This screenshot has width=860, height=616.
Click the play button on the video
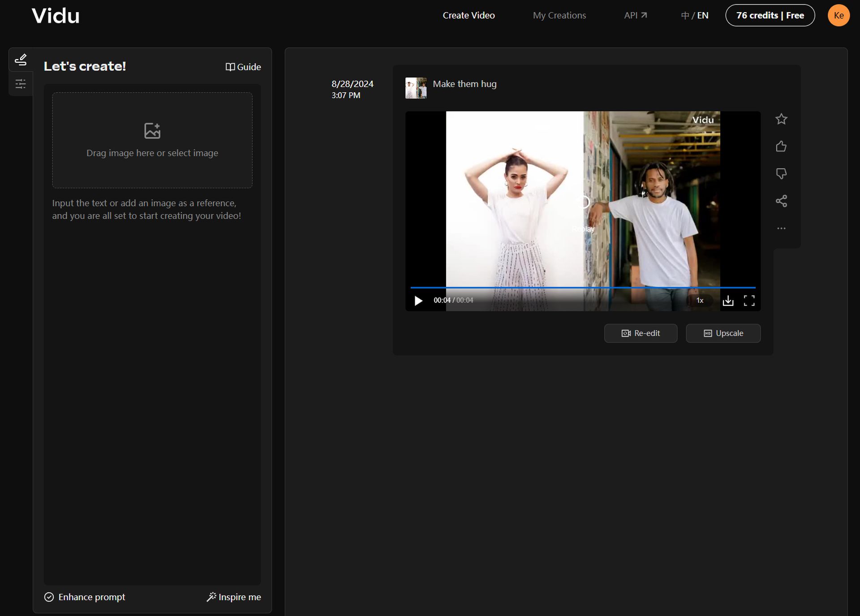pyautogui.click(x=419, y=300)
